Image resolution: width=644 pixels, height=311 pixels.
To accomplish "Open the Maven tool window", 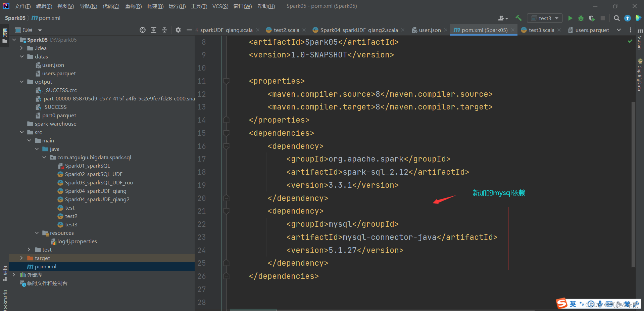I will click(640, 39).
